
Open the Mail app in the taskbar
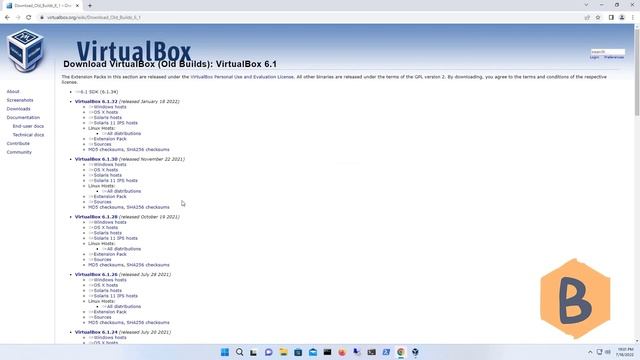[313, 352]
